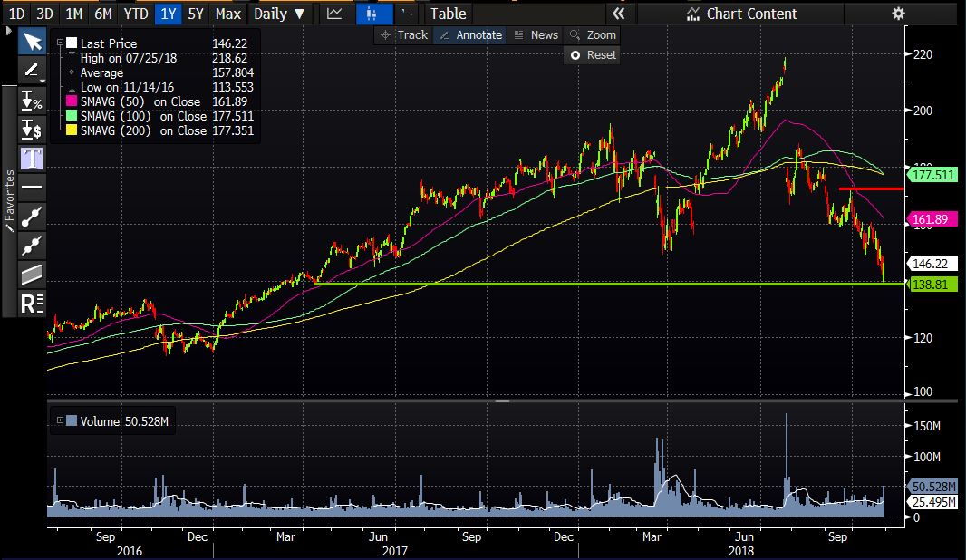
Task: Pick the horizontal line tool
Action: click(32, 188)
